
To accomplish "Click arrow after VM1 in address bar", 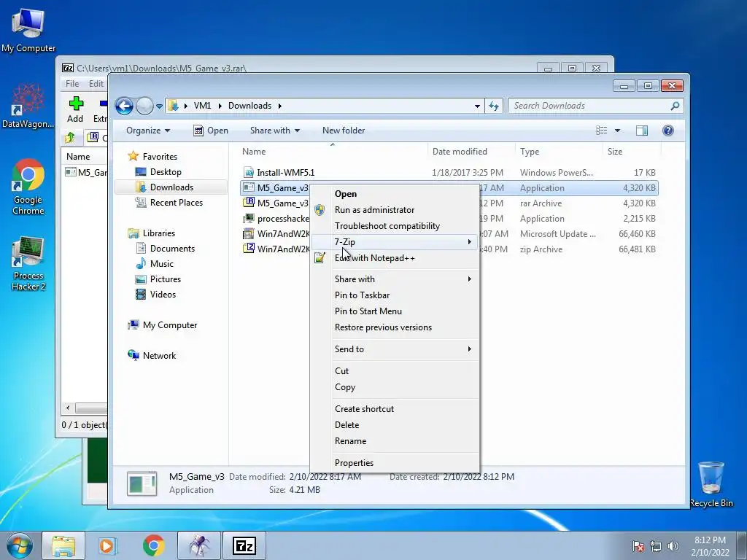I will pos(220,106).
